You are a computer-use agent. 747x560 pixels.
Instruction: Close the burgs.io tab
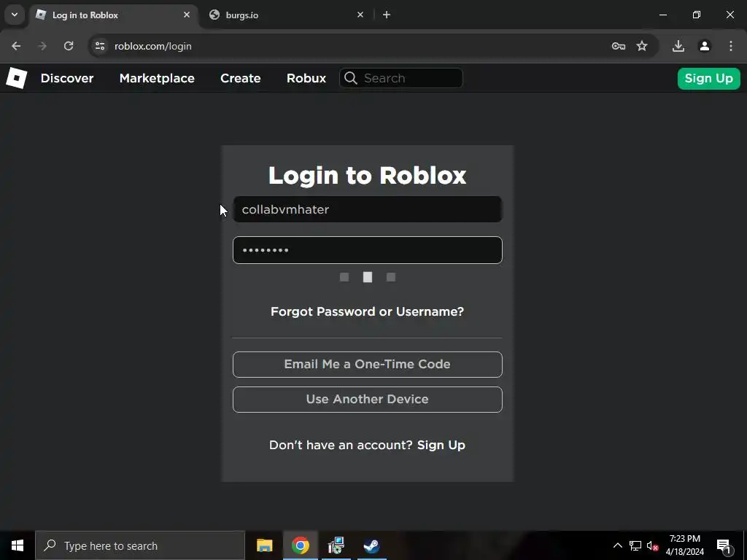coord(360,15)
